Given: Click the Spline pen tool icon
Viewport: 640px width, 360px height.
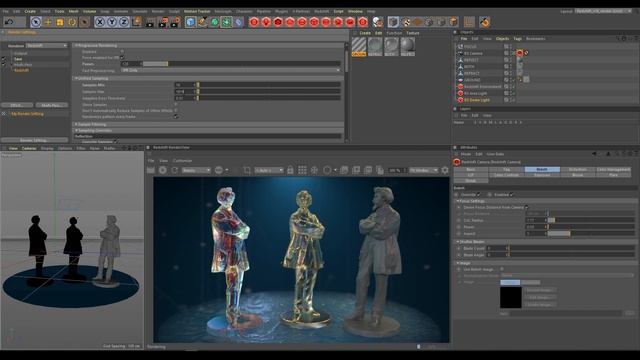Looking at the screenshot, I should [202, 22].
